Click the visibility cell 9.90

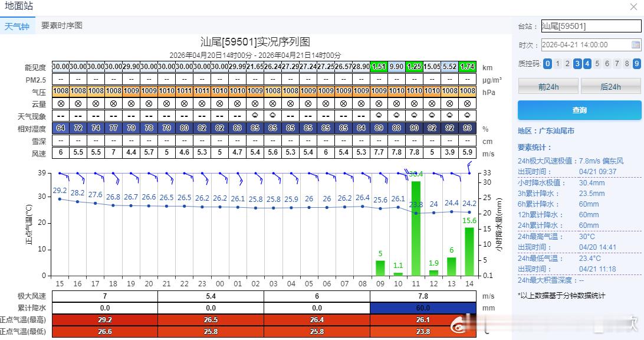pyautogui.click(x=396, y=67)
